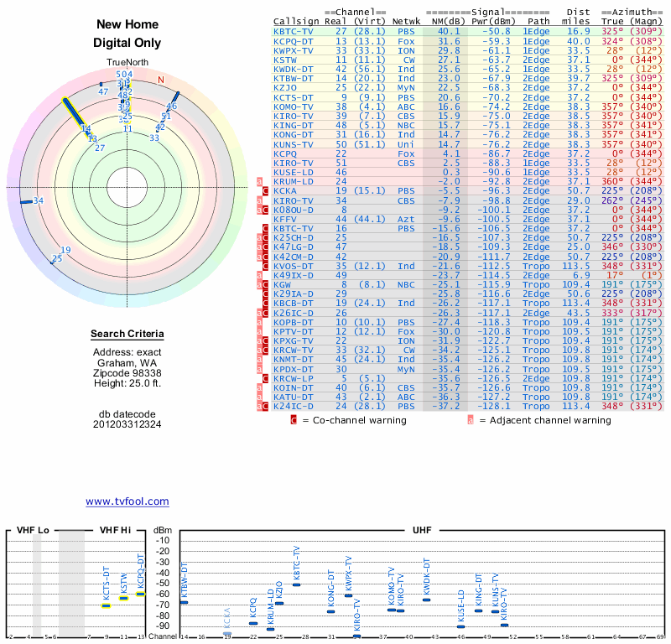The image size is (671, 644).
Task: Click the 'a' warning badge beside KATU-DT
Action: pos(259,397)
